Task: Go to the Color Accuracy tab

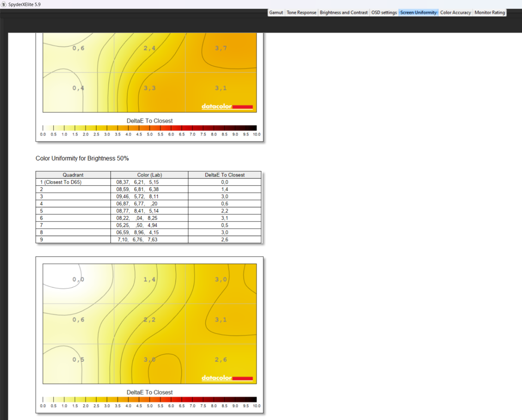Action: (455, 12)
